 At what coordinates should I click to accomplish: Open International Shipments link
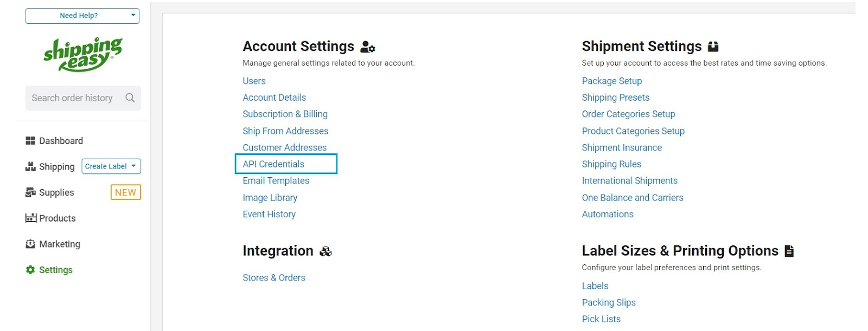[x=629, y=181]
